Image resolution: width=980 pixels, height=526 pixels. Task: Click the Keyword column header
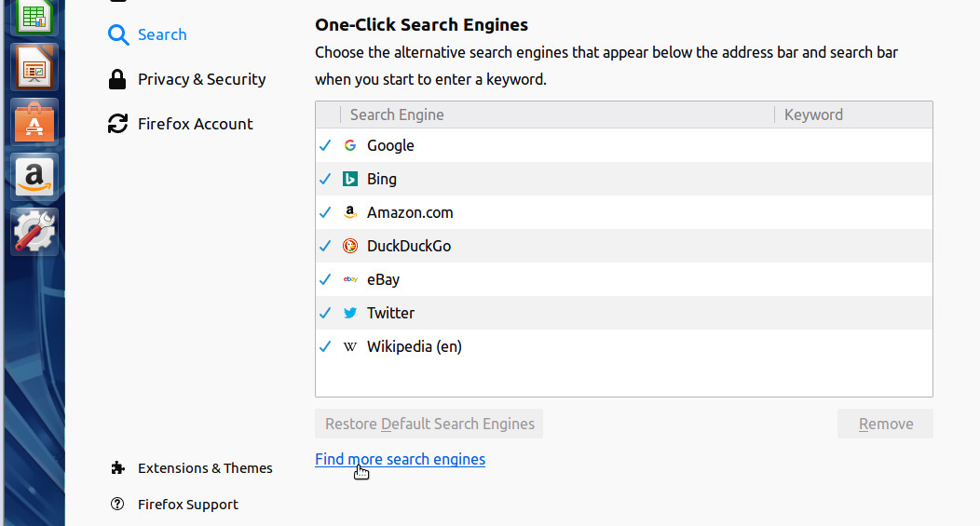[813, 115]
